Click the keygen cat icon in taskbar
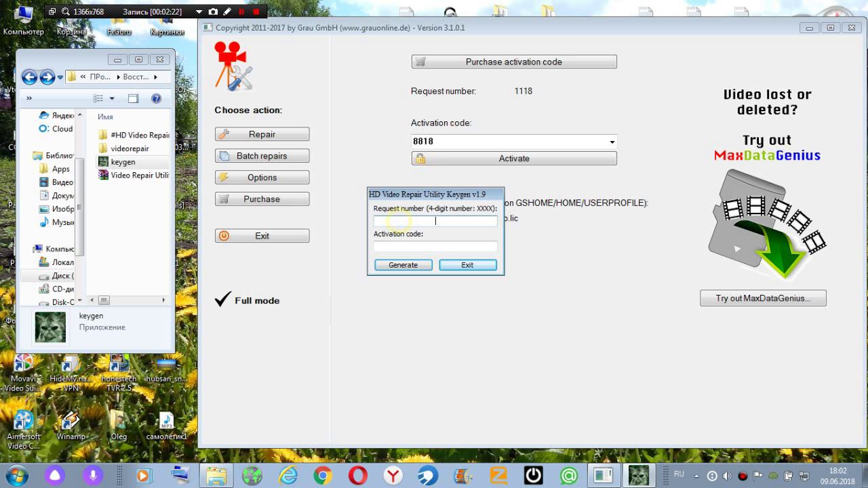This screenshot has height=488, width=868. [x=638, y=475]
